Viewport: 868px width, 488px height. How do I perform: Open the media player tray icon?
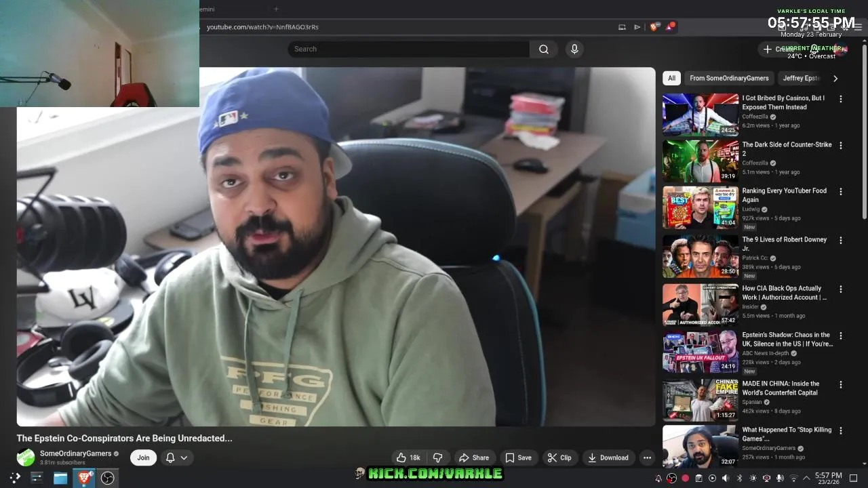[712, 479]
